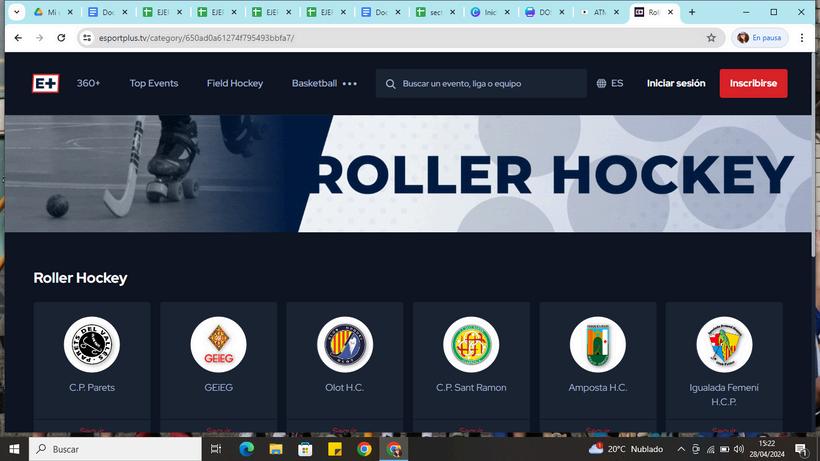
Task: Open the tab search dropdown arrow
Action: tap(16, 12)
